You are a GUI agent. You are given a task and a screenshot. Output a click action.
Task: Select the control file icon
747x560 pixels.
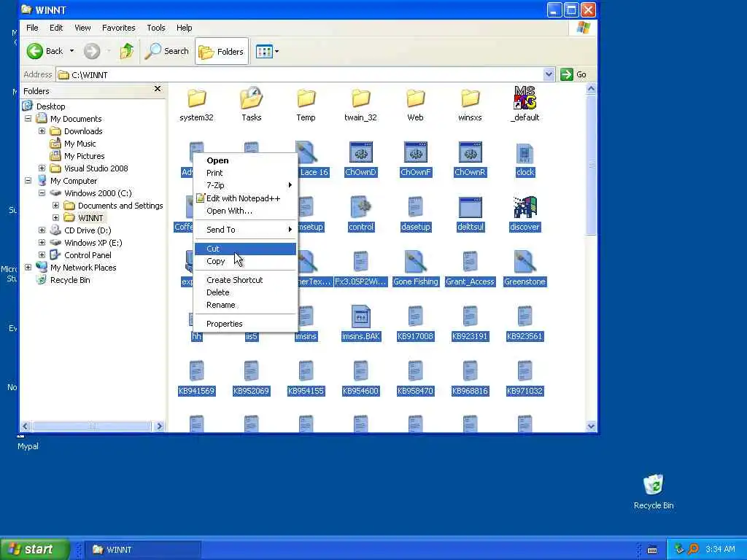(360, 208)
